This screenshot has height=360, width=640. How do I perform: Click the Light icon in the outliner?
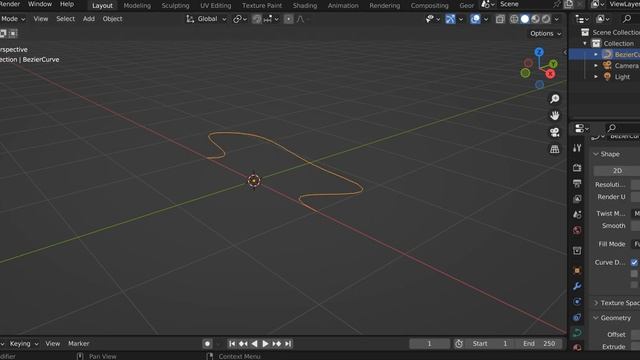[607, 76]
